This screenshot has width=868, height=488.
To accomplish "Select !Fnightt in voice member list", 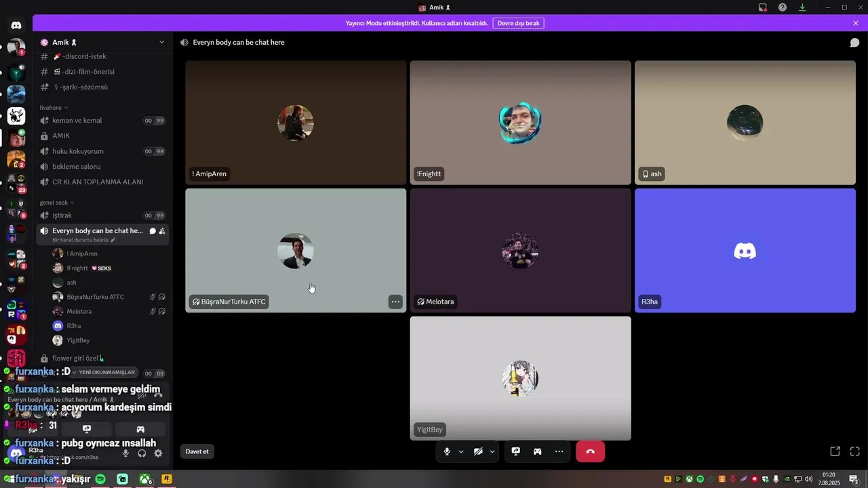I will coord(108,268).
